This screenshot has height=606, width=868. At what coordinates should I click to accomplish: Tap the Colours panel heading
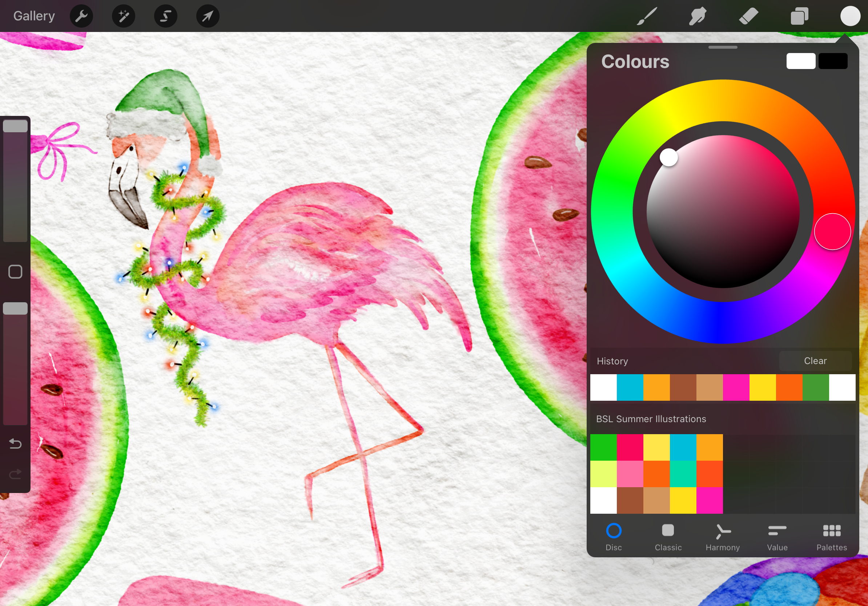point(635,61)
